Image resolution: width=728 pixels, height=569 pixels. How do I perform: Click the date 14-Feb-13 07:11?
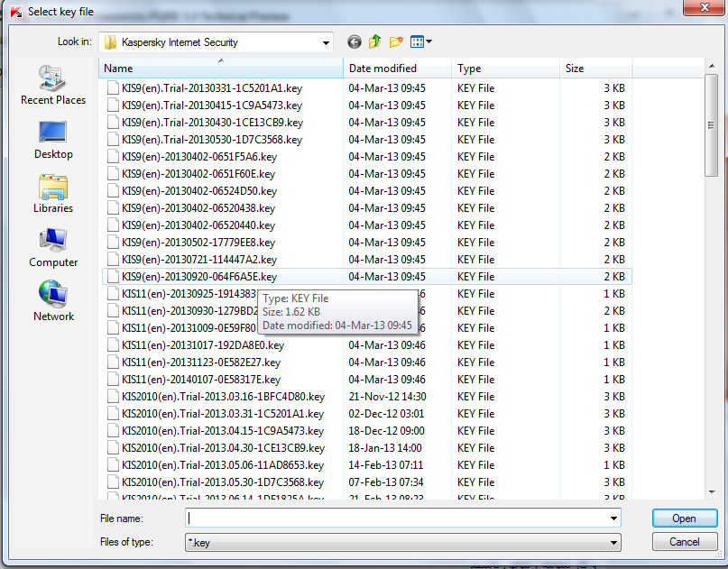tap(386, 465)
